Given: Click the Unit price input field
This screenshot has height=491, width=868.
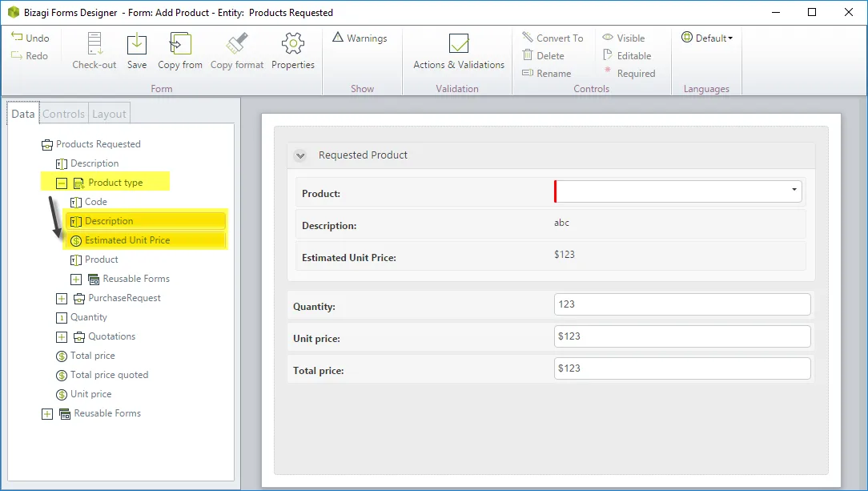Looking at the screenshot, I should (x=682, y=336).
